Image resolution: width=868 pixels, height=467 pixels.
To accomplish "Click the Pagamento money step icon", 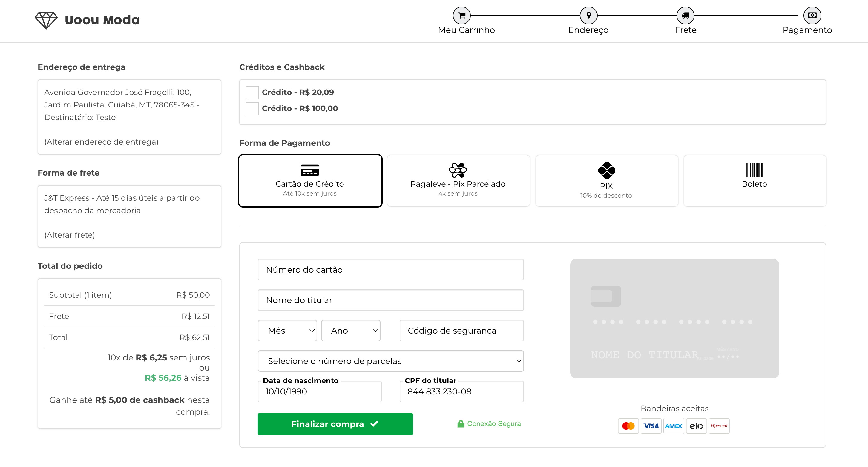I will coord(812,15).
